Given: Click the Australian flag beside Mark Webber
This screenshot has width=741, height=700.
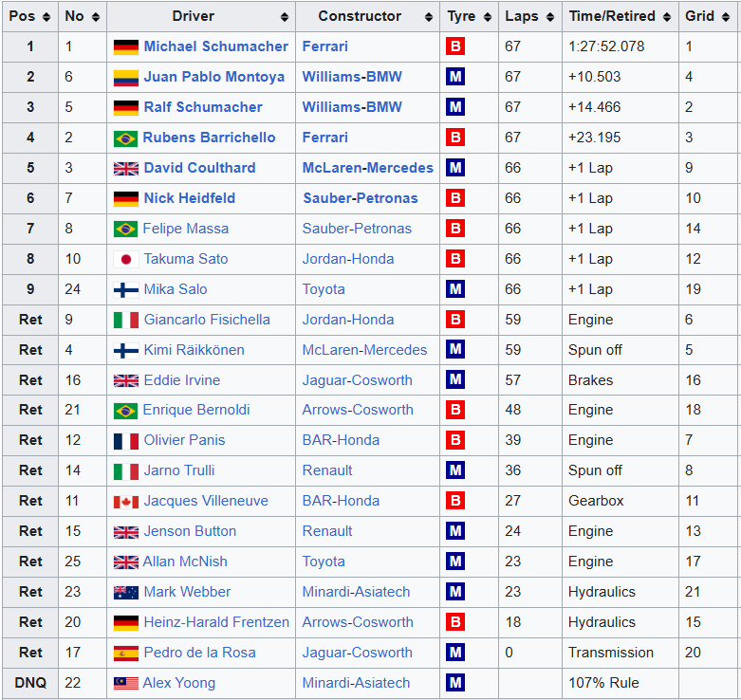Looking at the screenshot, I should tap(126, 592).
